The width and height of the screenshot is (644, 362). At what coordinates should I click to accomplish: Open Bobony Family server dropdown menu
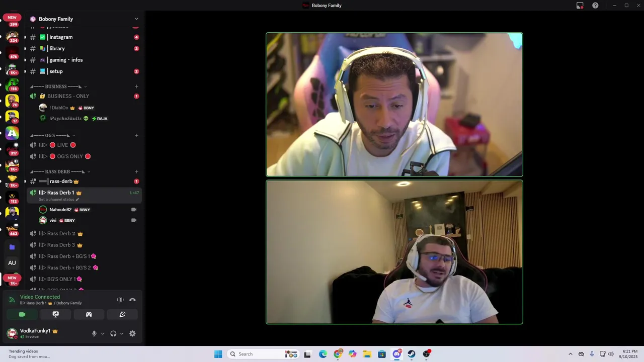click(136, 19)
